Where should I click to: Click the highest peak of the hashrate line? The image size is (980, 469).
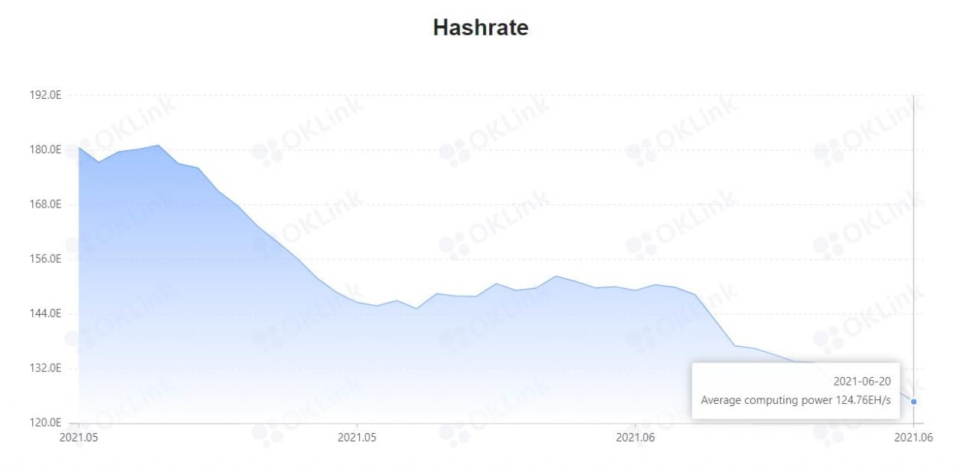(x=158, y=145)
